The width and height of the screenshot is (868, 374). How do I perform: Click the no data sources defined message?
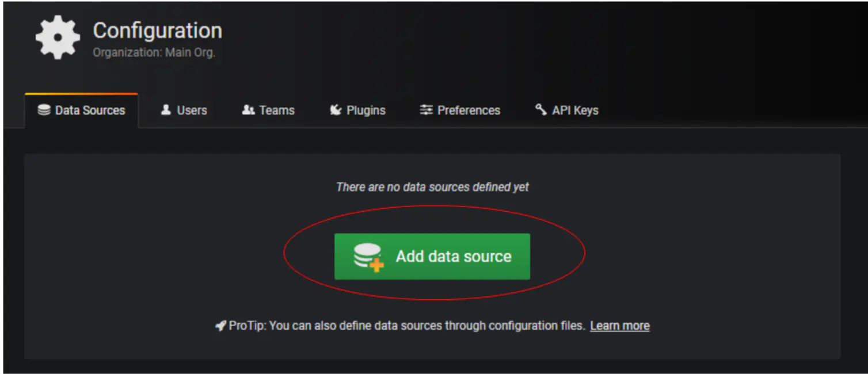coord(432,187)
